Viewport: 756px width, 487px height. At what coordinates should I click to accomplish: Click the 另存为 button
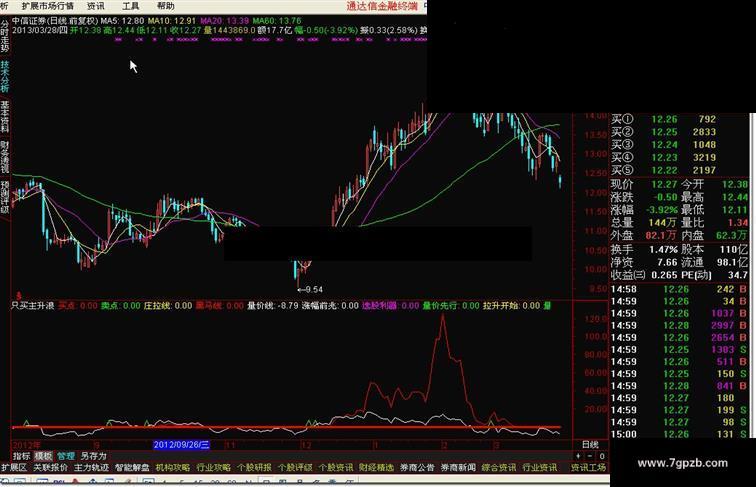[x=94, y=456]
